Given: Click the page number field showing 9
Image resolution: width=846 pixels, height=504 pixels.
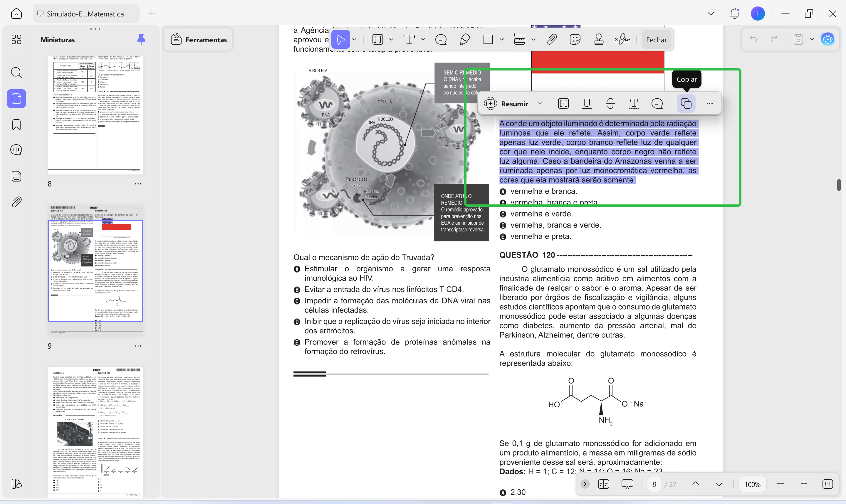Looking at the screenshot, I should 654,484.
